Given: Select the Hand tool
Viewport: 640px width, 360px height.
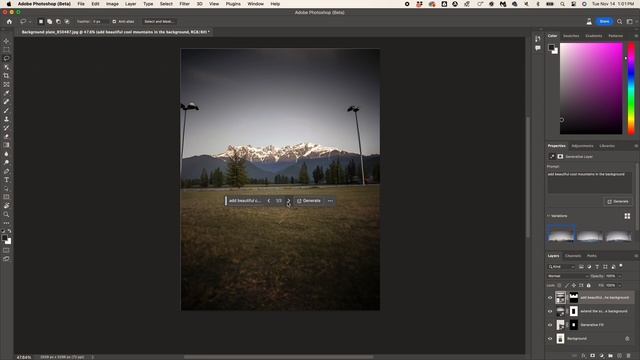Looking at the screenshot, I should (x=6, y=206).
